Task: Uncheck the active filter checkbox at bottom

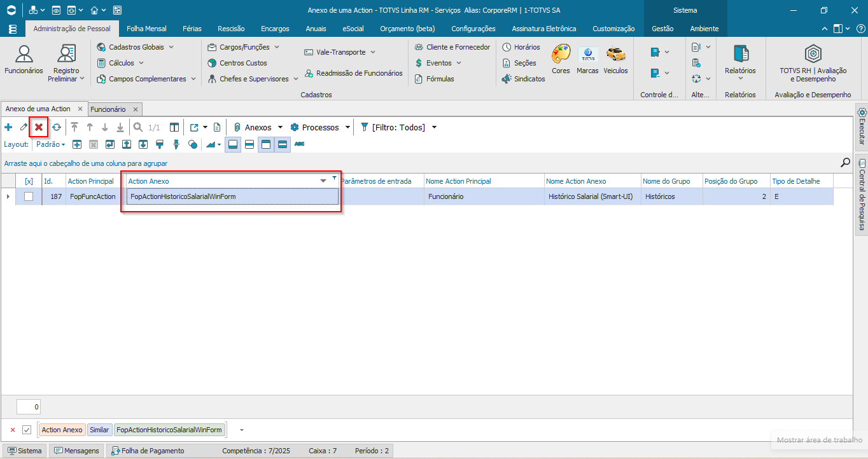Action: coord(27,430)
